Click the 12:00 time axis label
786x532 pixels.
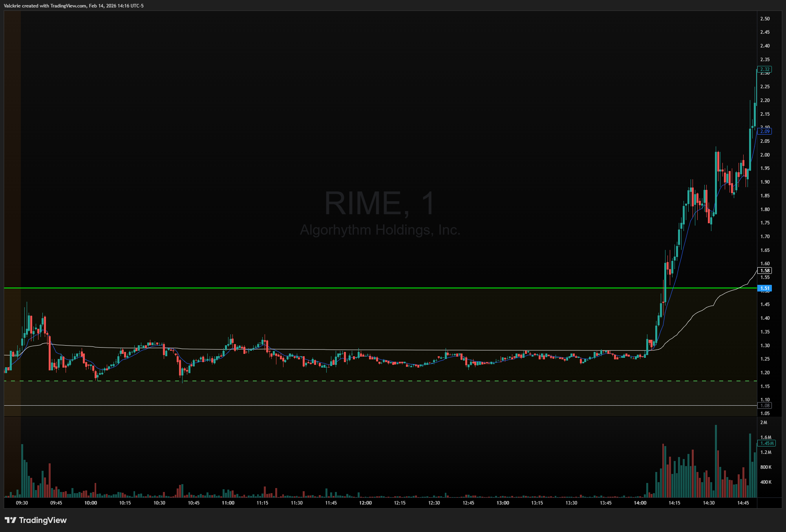365,503
